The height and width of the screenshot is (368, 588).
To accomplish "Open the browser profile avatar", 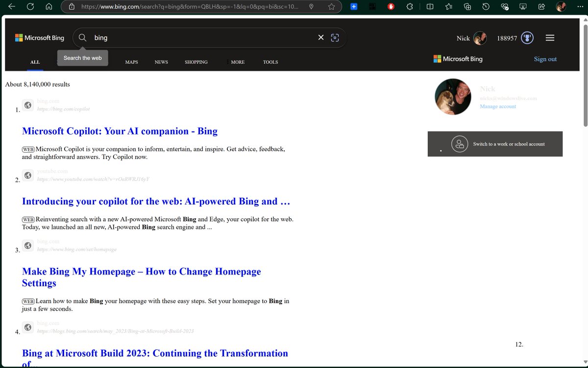I will 561,7.
